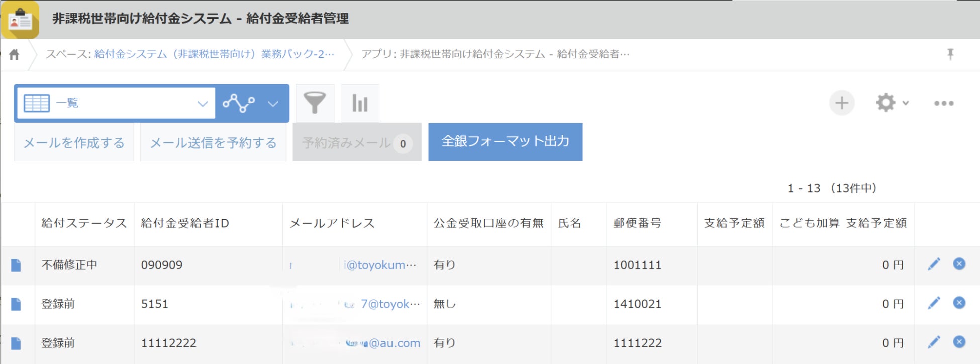Select the ID cell 11112222
The width and height of the screenshot is (980, 364).
click(x=169, y=343)
